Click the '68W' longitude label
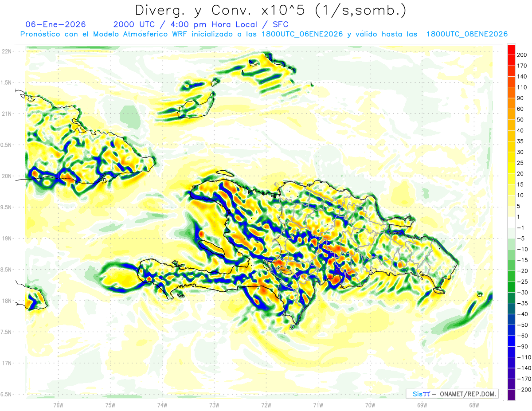532x411 pixels. (x=474, y=405)
